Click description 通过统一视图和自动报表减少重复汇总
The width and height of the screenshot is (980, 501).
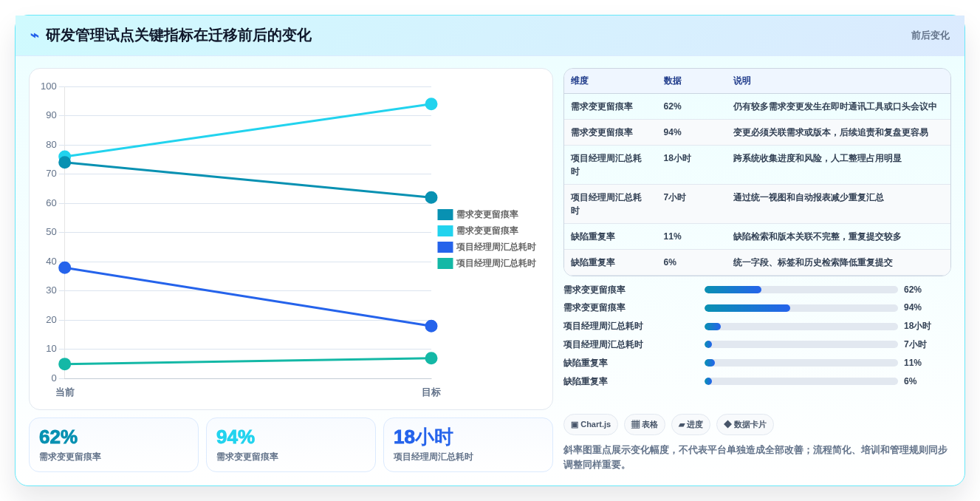809,197
